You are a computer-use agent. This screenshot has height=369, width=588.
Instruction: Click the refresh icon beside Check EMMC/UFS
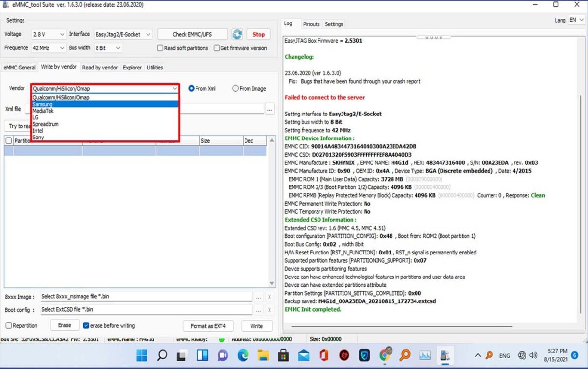pyautogui.click(x=237, y=34)
